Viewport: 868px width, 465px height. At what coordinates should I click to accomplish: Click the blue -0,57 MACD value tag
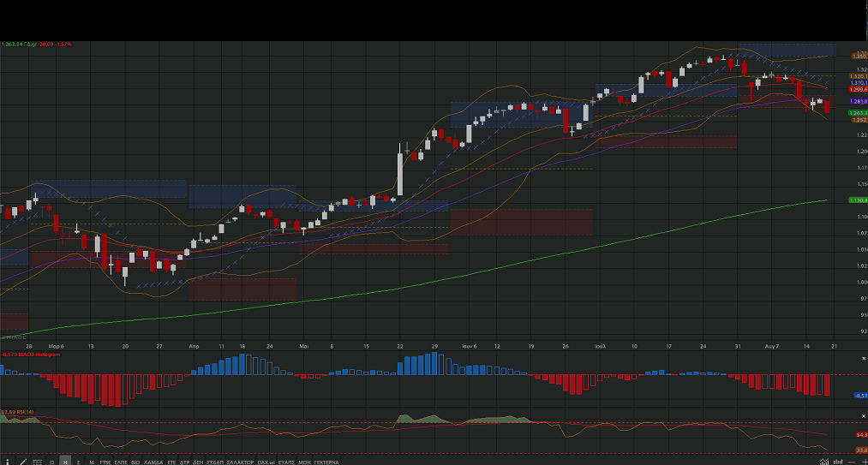click(861, 396)
